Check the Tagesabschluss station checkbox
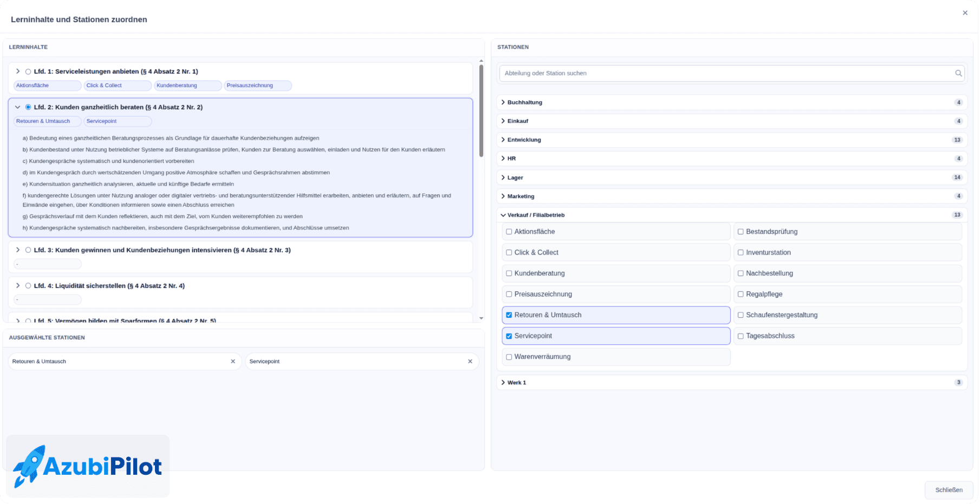 pyautogui.click(x=741, y=336)
